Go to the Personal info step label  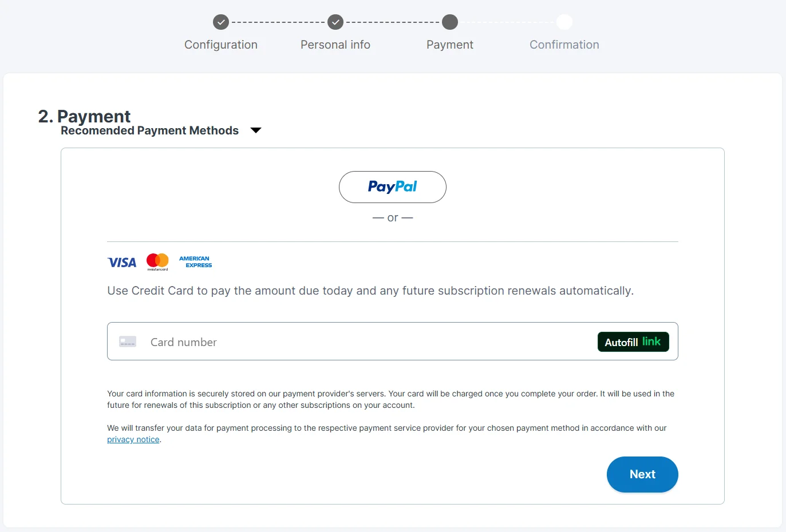pyautogui.click(x=335, y=45)
